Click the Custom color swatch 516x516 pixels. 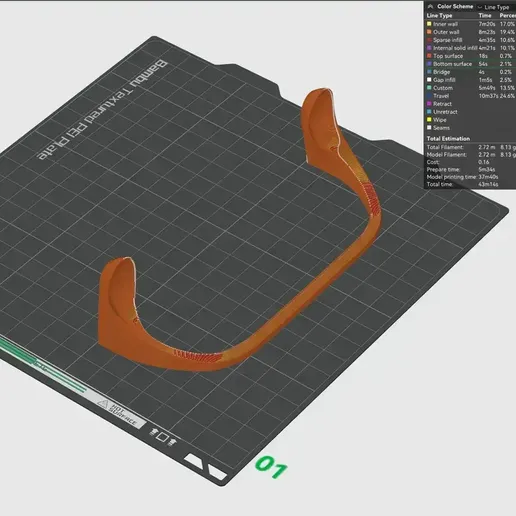point(429,88)
